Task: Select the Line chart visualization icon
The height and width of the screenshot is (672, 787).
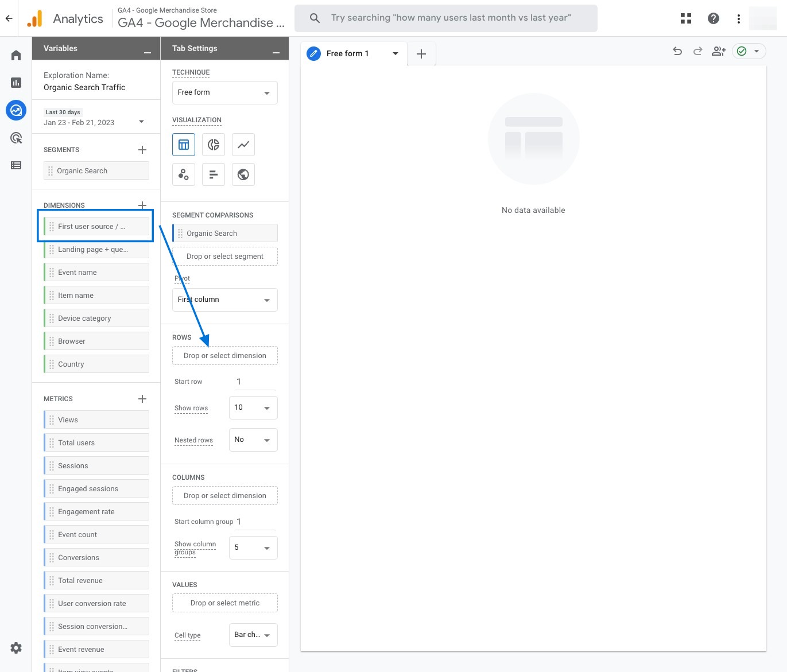Action: (x=243, y=145)
